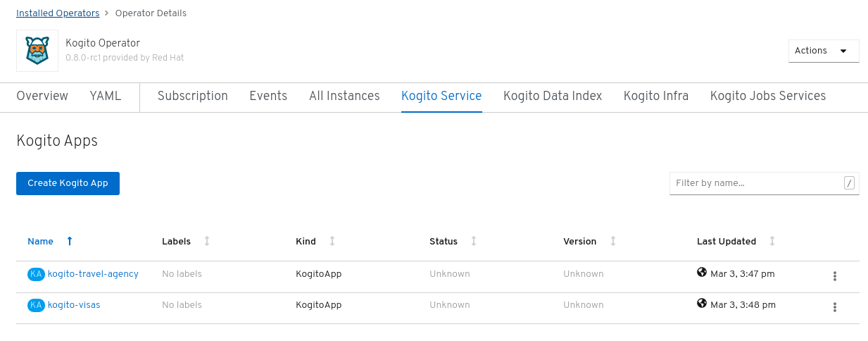This screenshot has height=341, width=868.
Task: Click sort arrows icon beside Version
Action: tap(613, 241)
